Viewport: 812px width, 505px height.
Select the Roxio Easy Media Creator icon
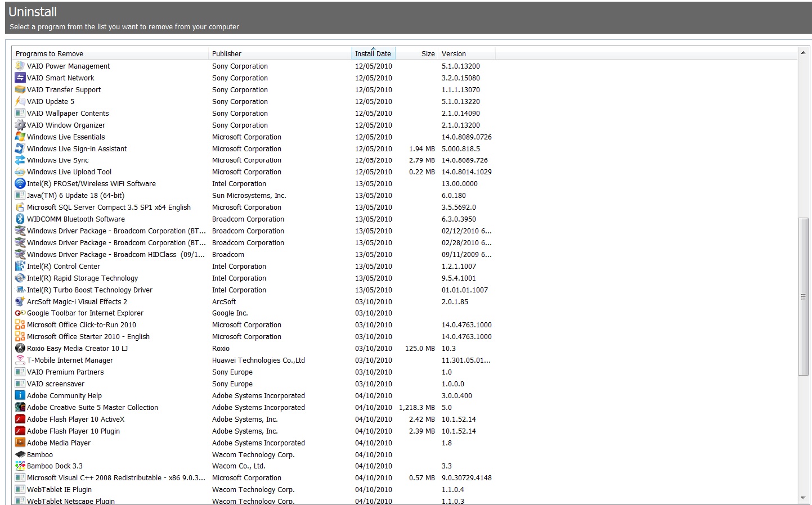coord(20,348)
